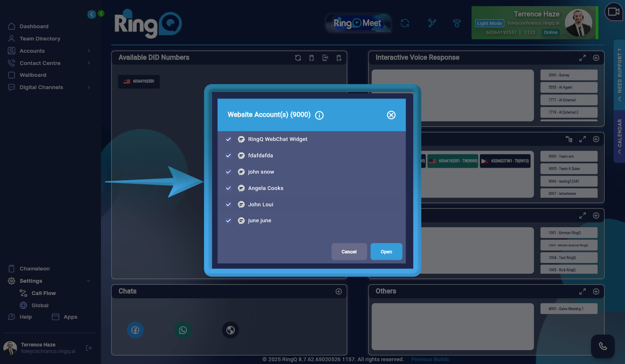625x364 pixels.
Task: Expand the Accounts sidebar section
Action: click(x=88, y=51)
